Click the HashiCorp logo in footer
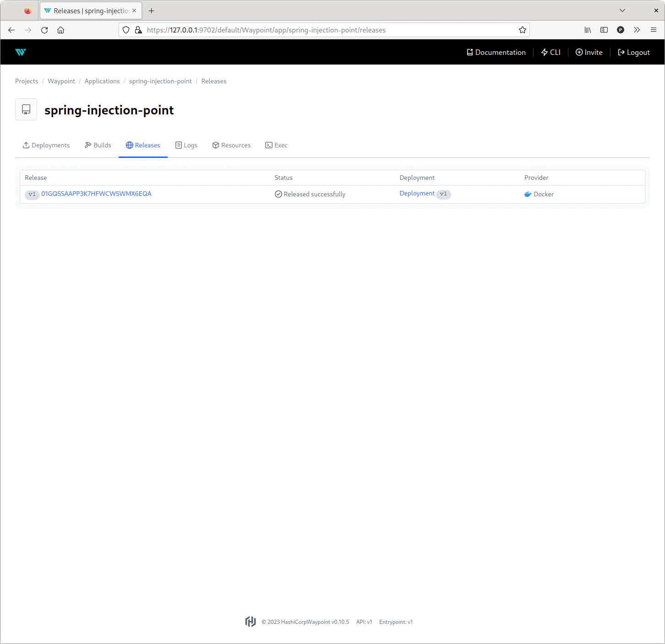The width and height of the screenshot is (665, 644). tap(251, 622)
